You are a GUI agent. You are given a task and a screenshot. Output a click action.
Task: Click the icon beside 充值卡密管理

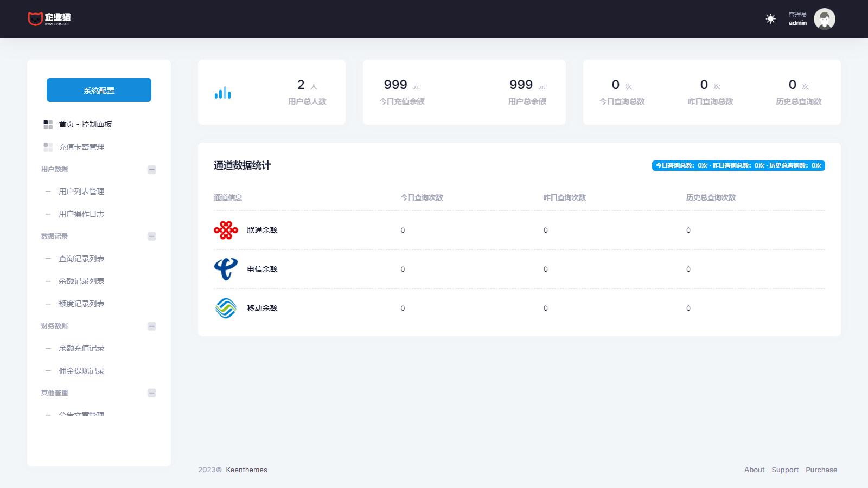coord(48,147)
